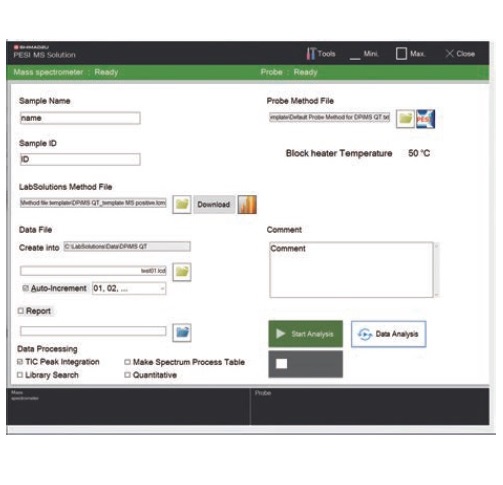Open the orange chart method icon
The height and width of the screenshot is (485, 503).
coord(247,204)
